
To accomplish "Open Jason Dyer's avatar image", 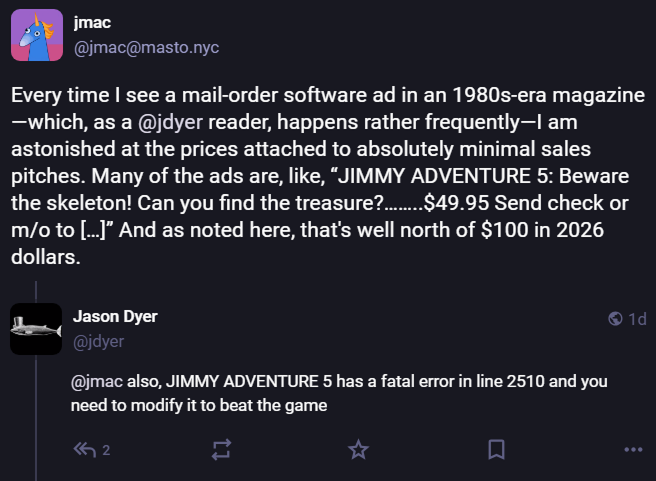I will tap(36, 329).
